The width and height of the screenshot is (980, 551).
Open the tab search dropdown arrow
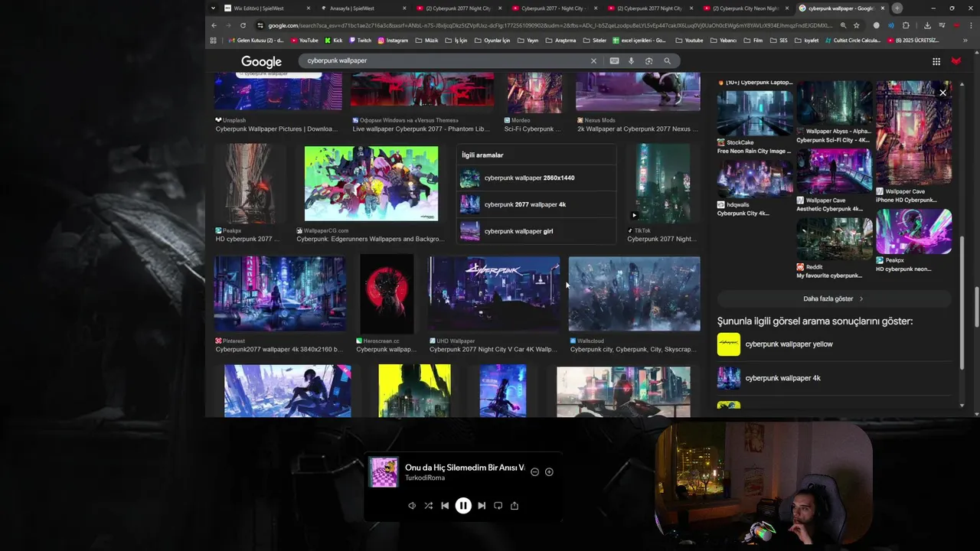(x=213, y=8)
